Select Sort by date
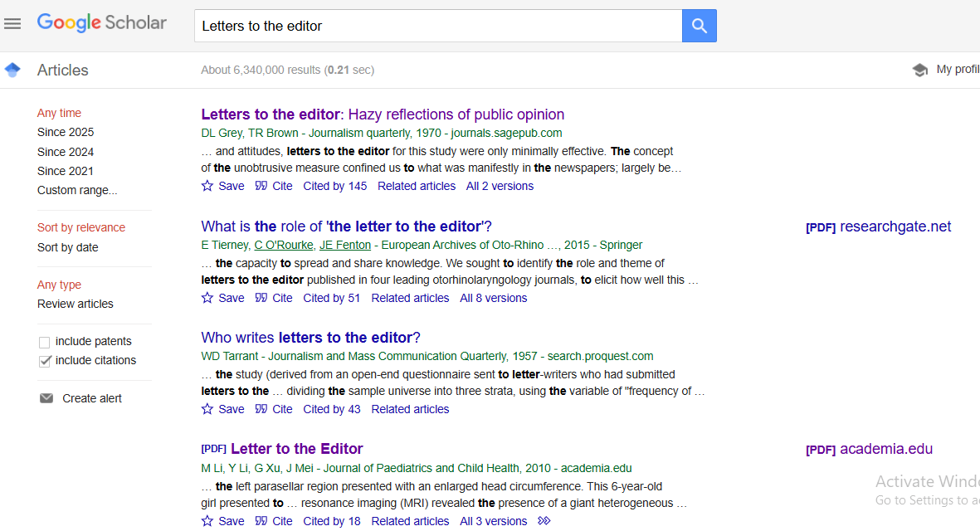Image resolution: width=980 pixels, height=531 pixels. pos(67,247)
